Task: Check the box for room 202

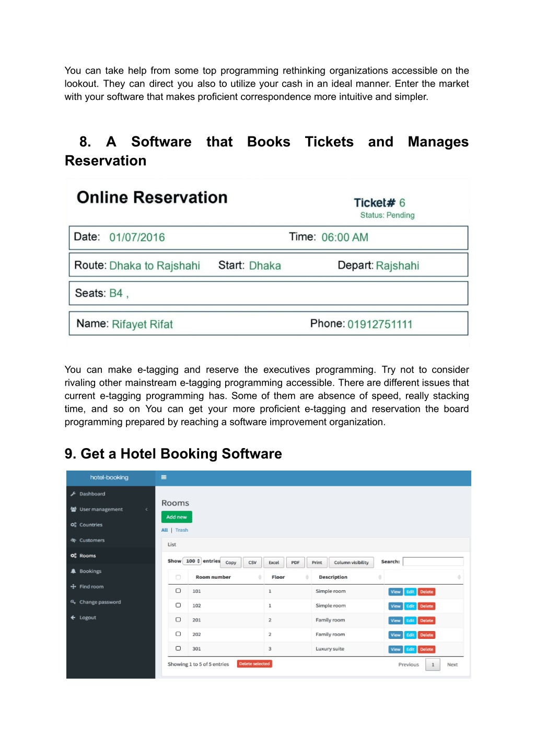Action: pyautogui.click(x=178, y=634)
